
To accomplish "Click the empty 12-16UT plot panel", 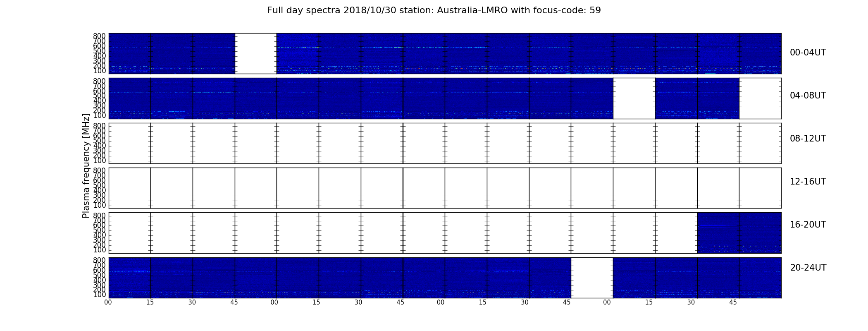I will 445,188.
